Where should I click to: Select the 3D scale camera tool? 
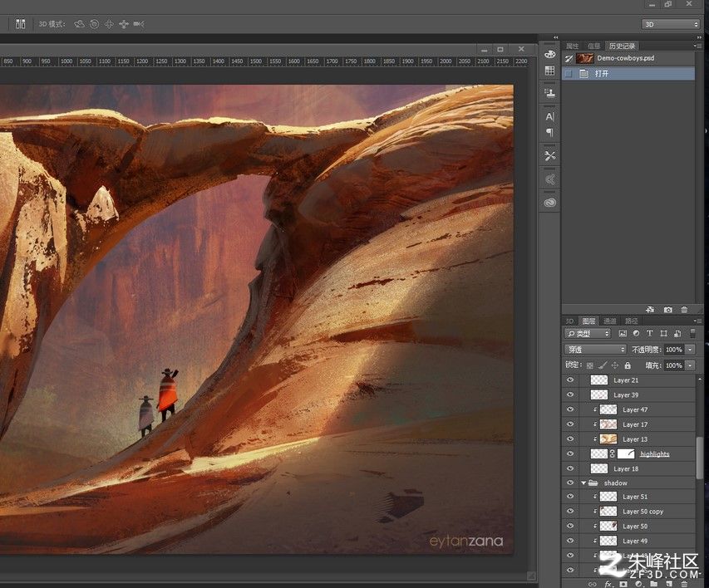click(139, 24)
